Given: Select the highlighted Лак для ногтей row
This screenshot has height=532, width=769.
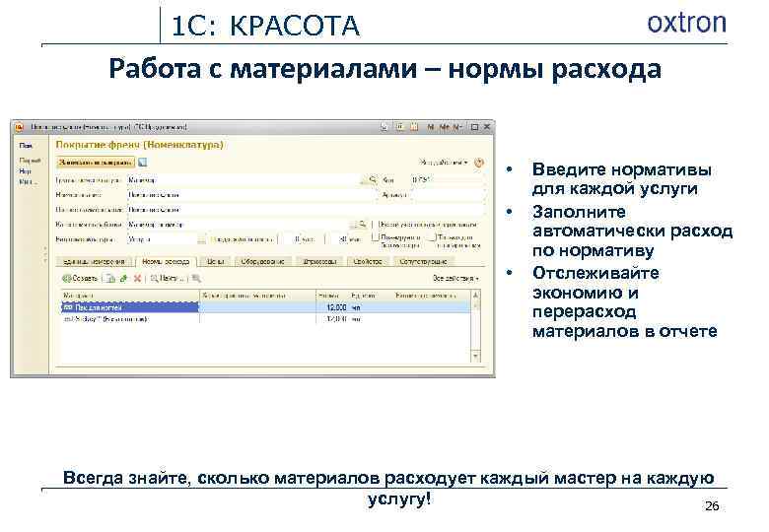Looking at the screenshot, I should point(266,307).
